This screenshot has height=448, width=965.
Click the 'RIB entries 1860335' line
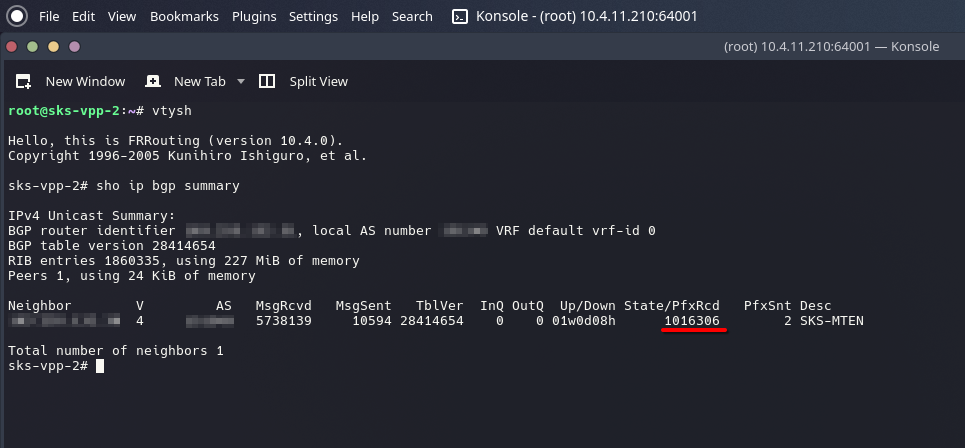(x=184, y=261)
